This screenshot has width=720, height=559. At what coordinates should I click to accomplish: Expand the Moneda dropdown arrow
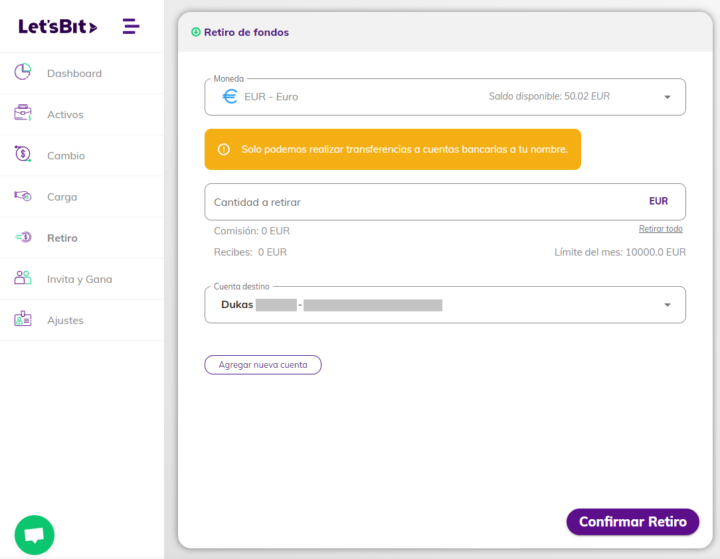[x=667, y=97]
